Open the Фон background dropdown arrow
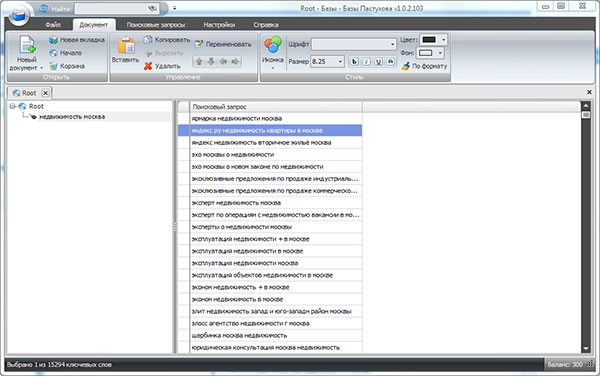The image size is (600, 376). tap(440, 53)
